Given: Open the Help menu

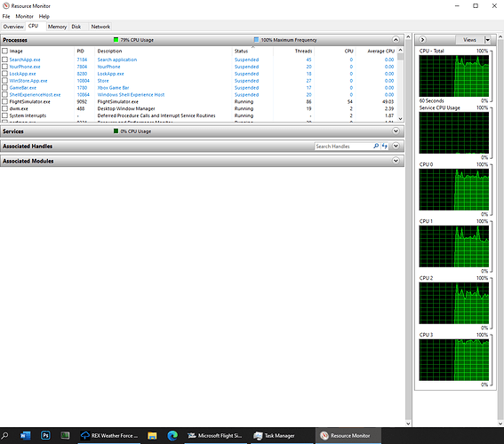Looking at the screenshot, I should point(44,16).
